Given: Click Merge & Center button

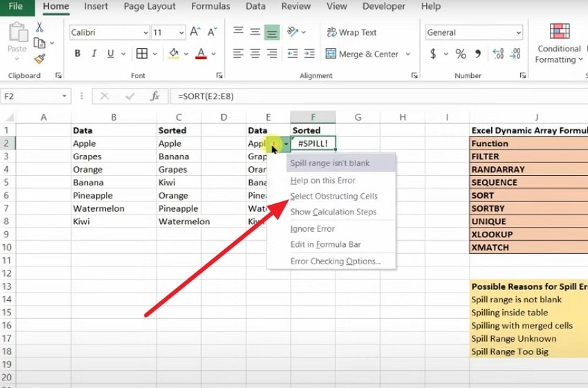Looking at the screenshot, I should (362, 54).
